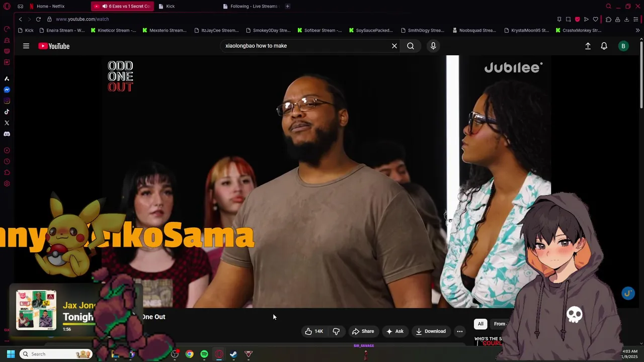Image resolution: width=644 pixels, height=362 pixels.
Task: Open Chrome from the taskbar
Action: [x=189, y=354]
